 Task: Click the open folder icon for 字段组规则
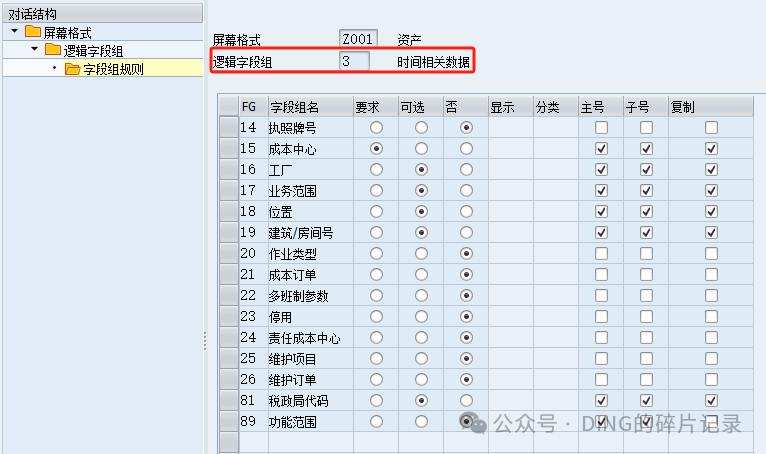(72, 69)
